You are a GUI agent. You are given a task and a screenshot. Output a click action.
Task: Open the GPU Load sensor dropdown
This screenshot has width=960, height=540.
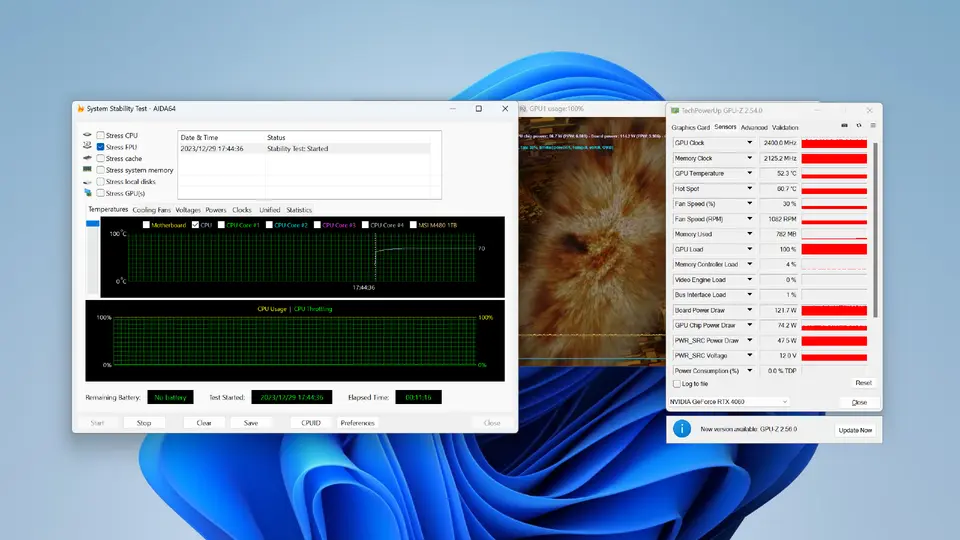click(x=749, y=249)
